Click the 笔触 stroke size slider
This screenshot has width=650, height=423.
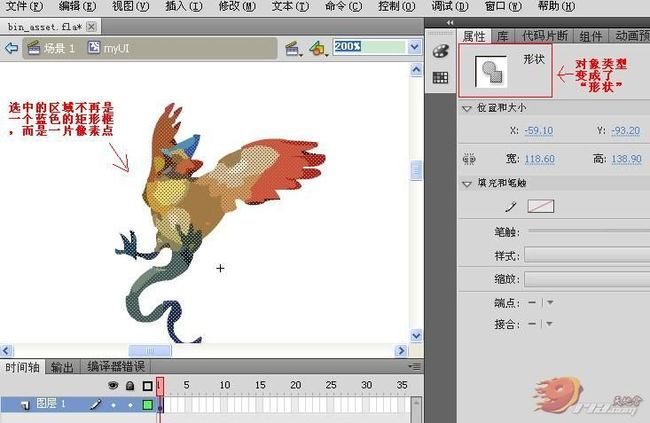589,231
